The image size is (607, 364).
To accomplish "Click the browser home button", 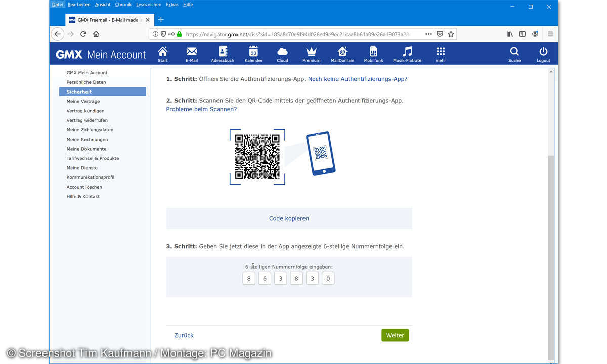I will click(96, 34).
